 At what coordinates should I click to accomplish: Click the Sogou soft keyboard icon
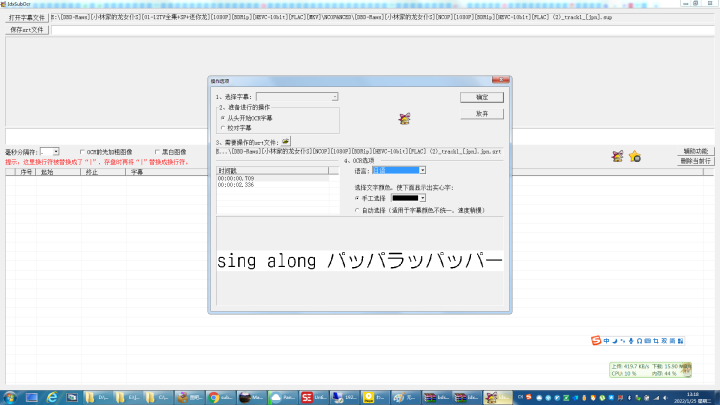pyautogui.click(x=647, y=341)
